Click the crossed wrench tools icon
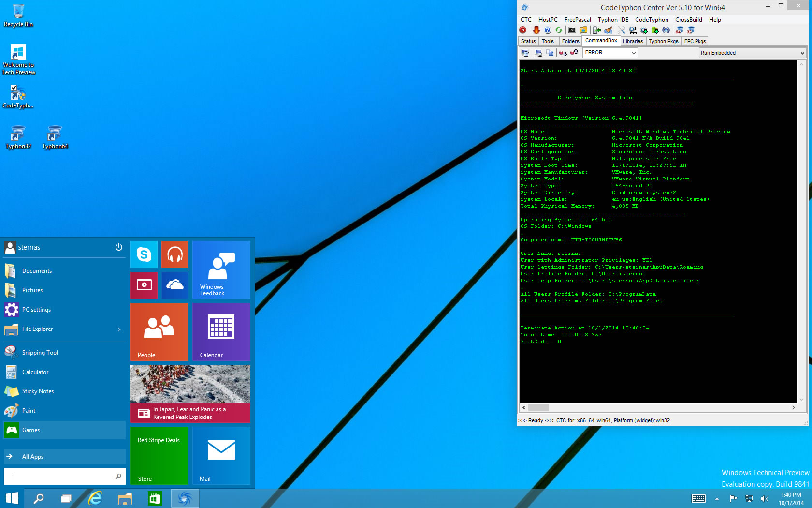Viewport: 812px width, 508px height. click(622, 30)
